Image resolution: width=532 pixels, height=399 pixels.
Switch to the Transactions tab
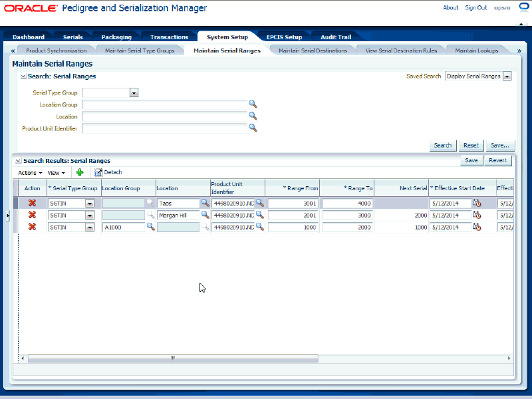point(169,37)
